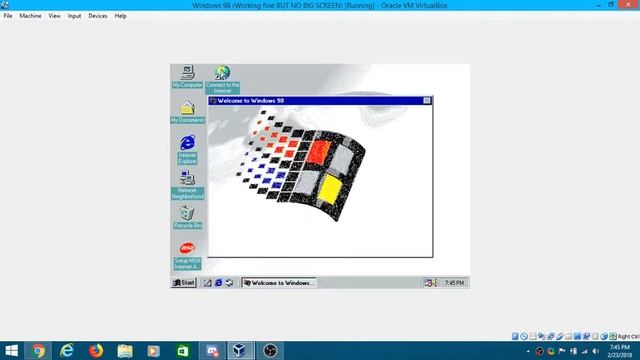Image resolution: width=640 pixels, height=360 pixels.
Task: Open Internet Explorer from the host taskbar
Action: 67,351
